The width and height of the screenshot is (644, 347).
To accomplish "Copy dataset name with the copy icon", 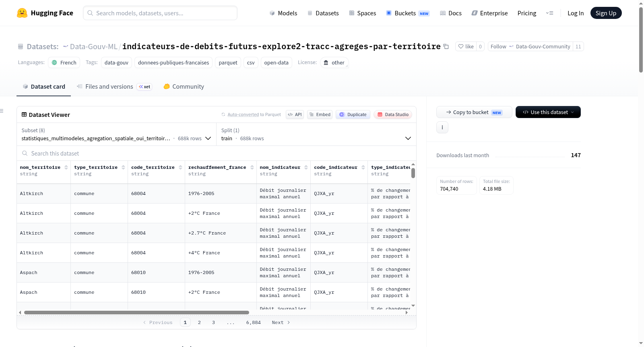I will click(446, 46).
